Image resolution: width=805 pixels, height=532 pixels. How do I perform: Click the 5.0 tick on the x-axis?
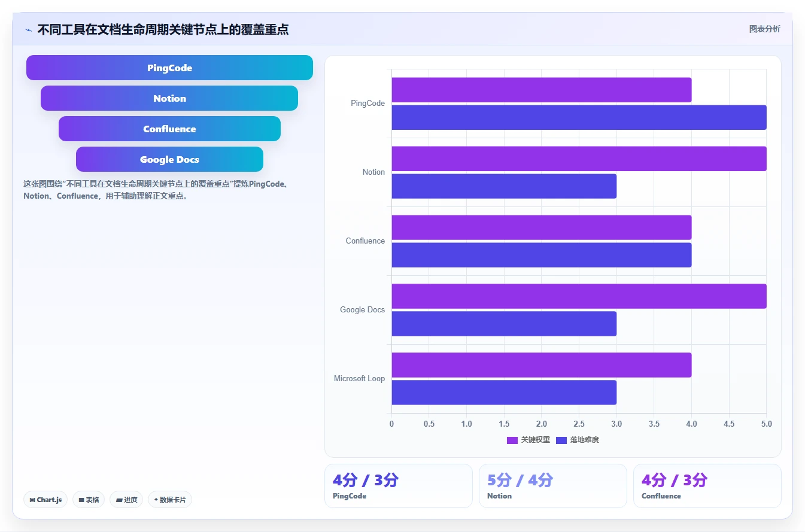point(766,424)
